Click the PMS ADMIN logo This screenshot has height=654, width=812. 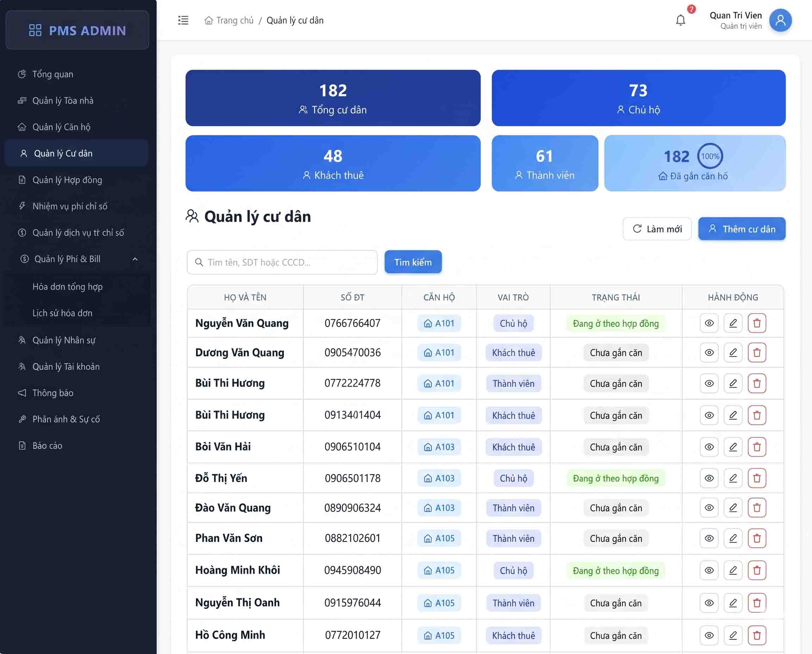pyautogui.click(x=77, y=30)
